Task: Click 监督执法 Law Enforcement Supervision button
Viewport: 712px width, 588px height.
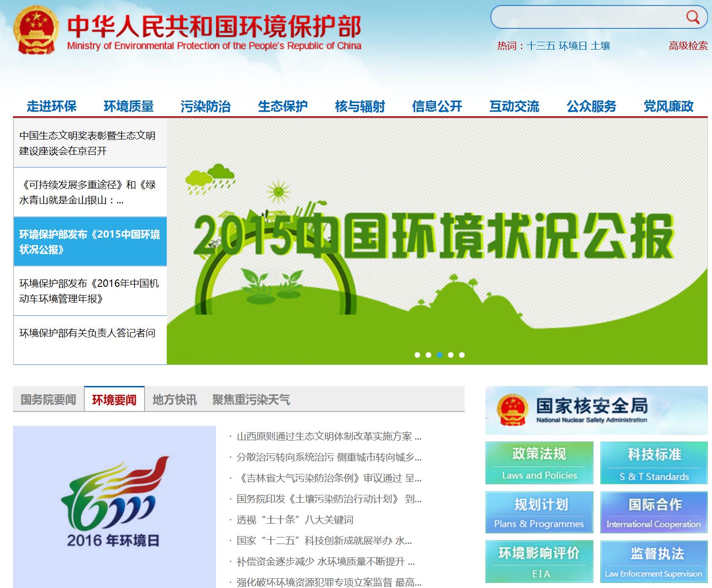Action: (x=654, y=561)
